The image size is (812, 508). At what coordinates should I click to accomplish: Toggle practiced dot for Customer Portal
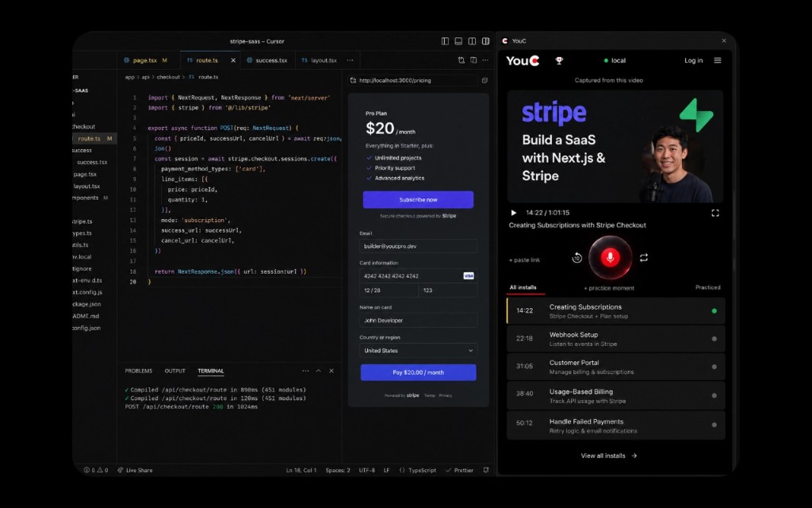[714, 367]
